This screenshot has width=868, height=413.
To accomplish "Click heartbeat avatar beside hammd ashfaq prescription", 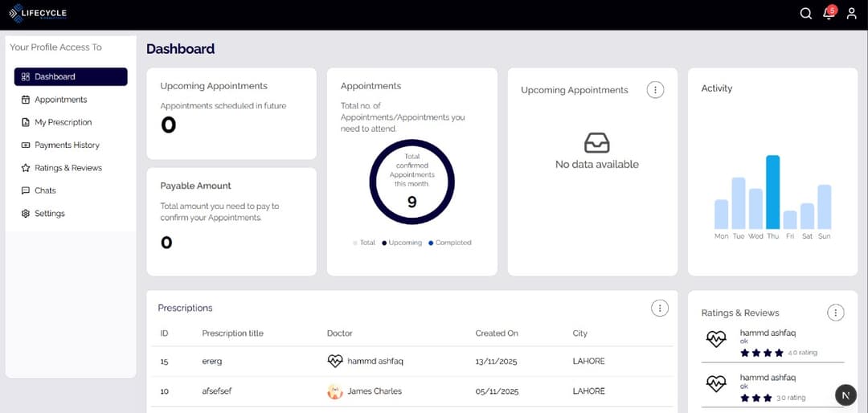I will tap(335, 361).
